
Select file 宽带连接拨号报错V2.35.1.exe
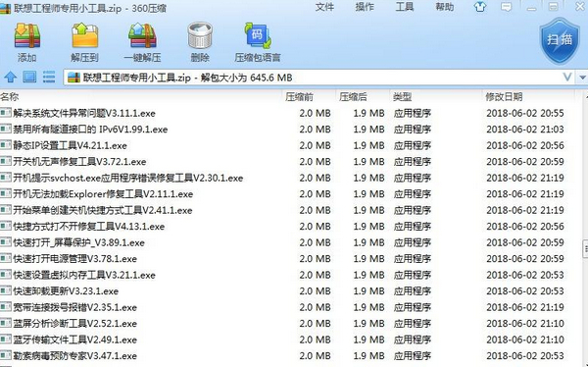(x=74, y=307)
